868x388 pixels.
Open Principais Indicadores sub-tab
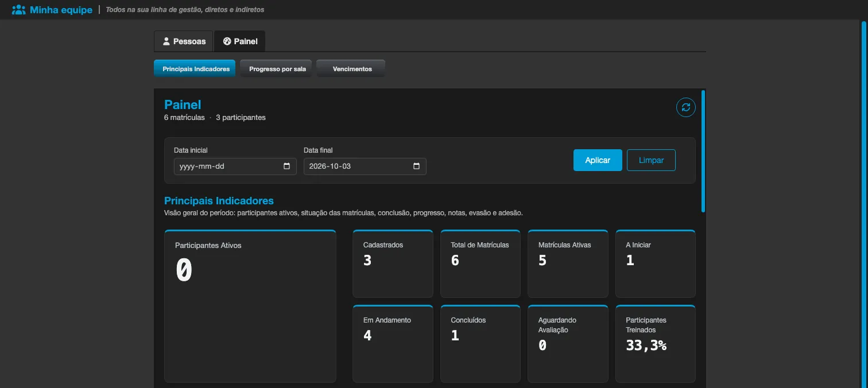coord(195,68)
